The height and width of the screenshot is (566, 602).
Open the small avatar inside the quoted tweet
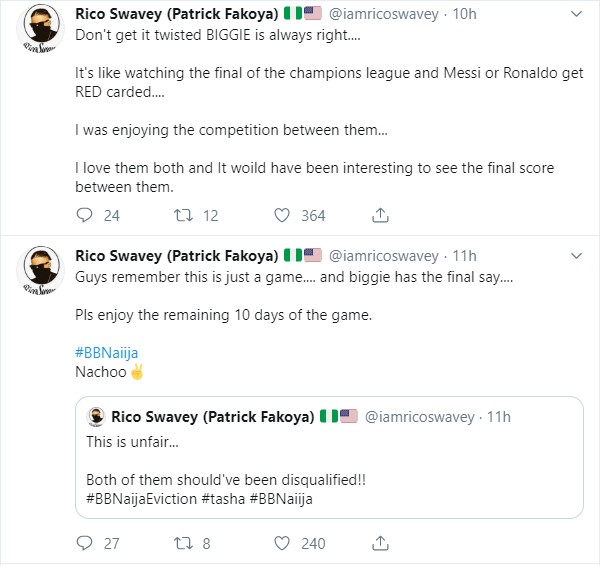(x=96, y=417)
